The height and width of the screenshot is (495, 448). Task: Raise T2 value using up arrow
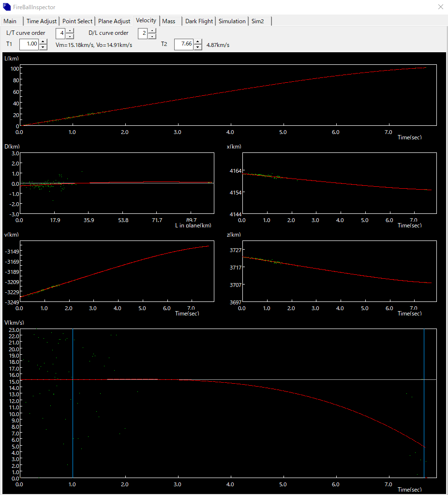(197, 42)
